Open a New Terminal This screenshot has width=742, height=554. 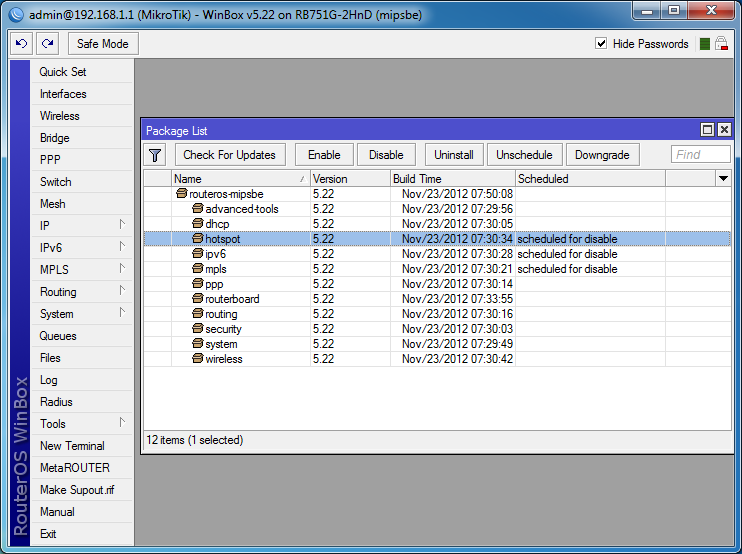tap(81, 446)
